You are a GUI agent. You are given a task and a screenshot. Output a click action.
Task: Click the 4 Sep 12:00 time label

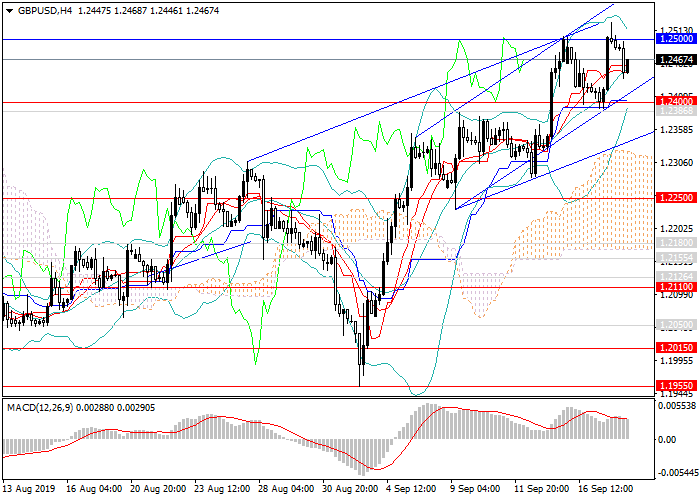pos(412,490)
